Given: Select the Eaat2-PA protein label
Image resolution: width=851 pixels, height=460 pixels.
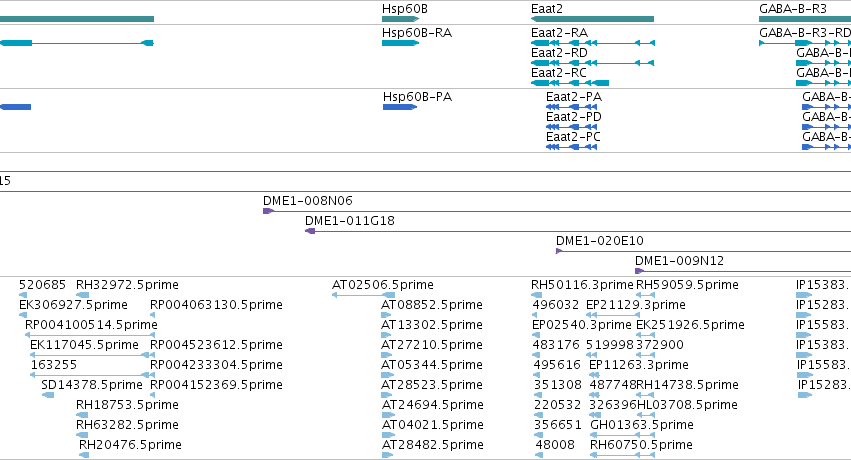Looking at the screenshot, I should pos(574,97).
